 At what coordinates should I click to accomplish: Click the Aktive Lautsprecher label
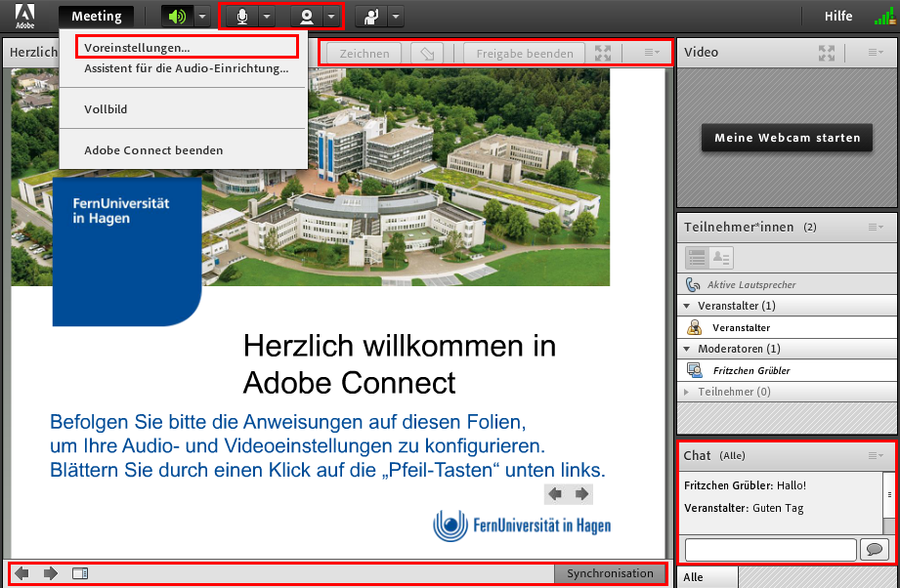751,284
